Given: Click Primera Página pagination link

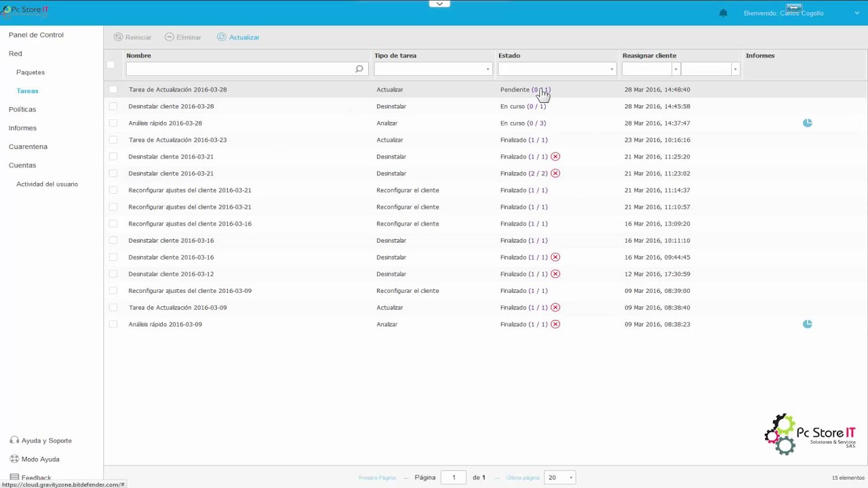Looking at the screenshot, I should coord(377,478).
